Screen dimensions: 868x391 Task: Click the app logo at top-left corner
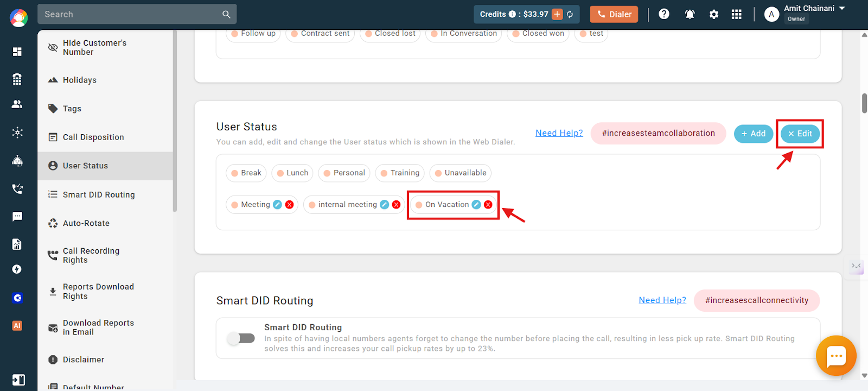pyautogui.click(x=18, y=18)
